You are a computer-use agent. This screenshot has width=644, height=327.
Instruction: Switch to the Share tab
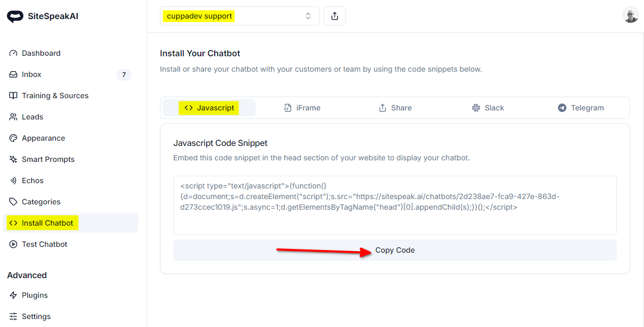pyautogui.click(x=395, y=108)
